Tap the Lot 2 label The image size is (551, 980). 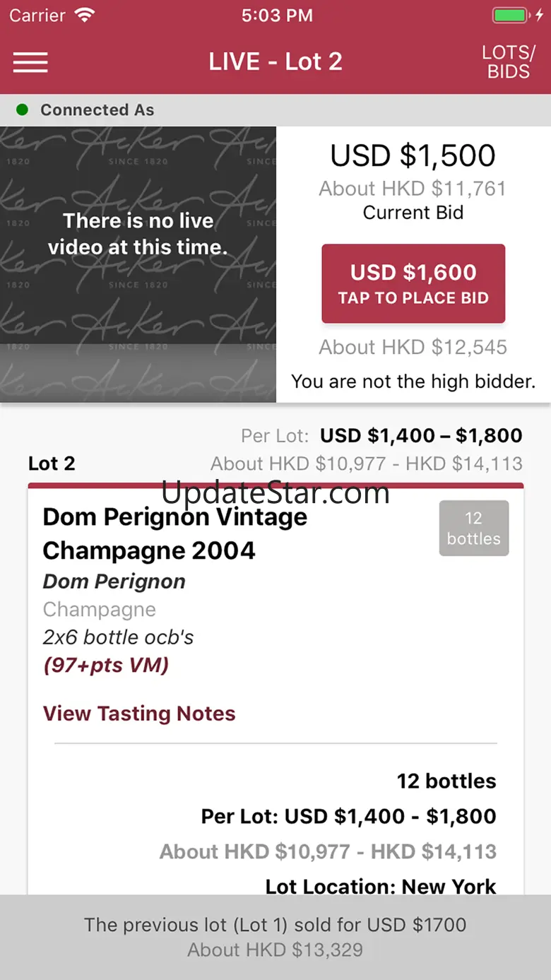tap(52, 464)
